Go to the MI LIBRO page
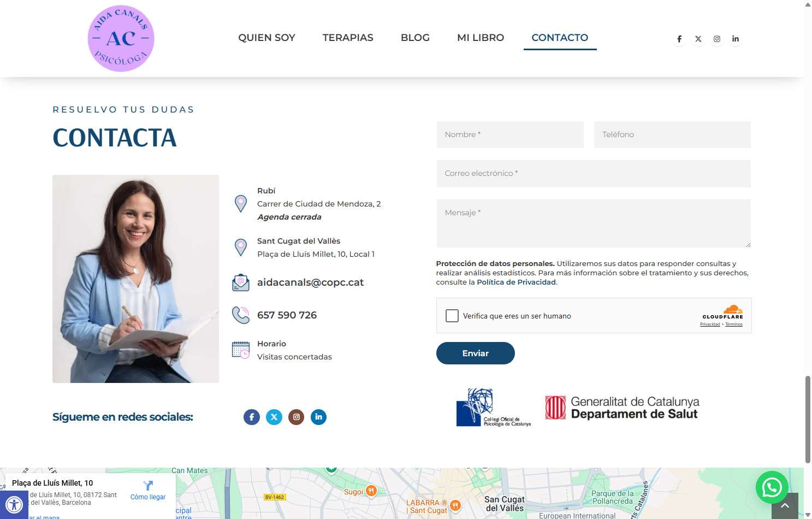This screenshot has width=812, height=519. pos(481,38)
